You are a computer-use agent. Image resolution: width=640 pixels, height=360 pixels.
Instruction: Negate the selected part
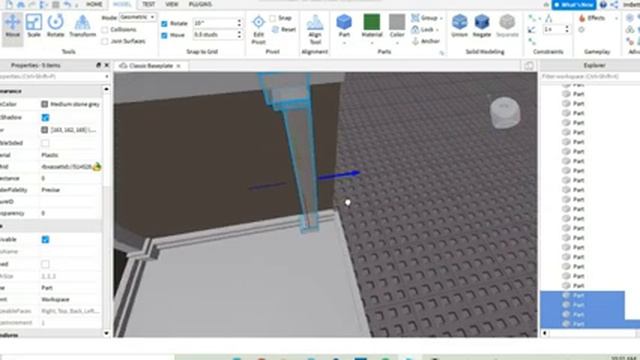[482, 25]
